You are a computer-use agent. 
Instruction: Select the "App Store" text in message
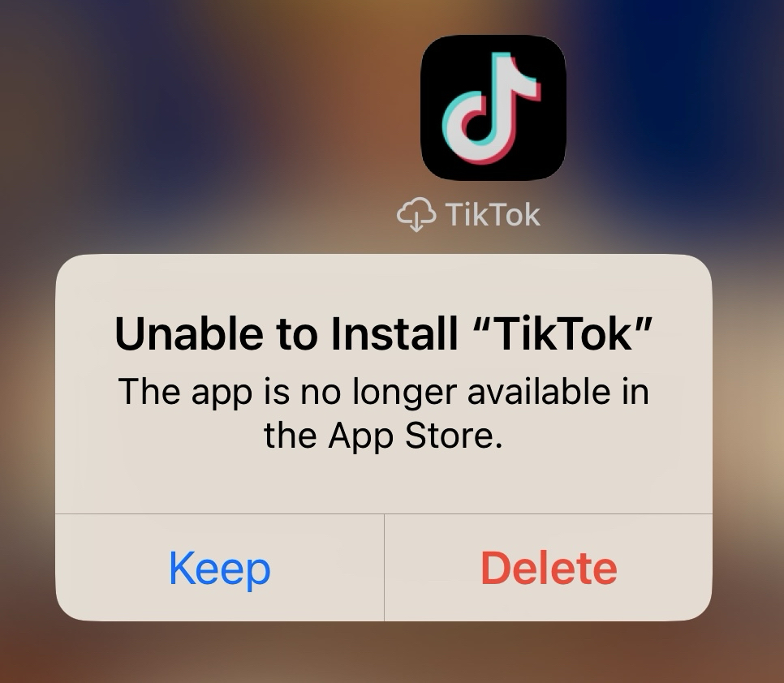click(x=415, y=436)
